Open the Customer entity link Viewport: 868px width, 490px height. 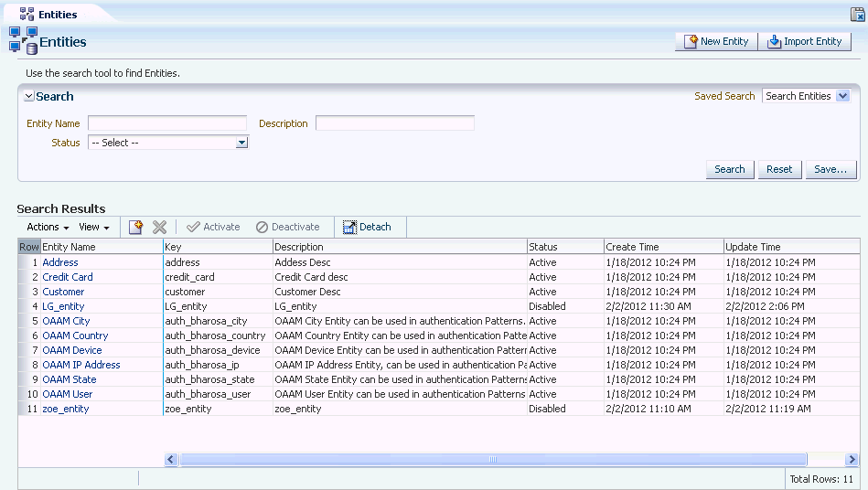pyautogui.click(x=63, y=292)
